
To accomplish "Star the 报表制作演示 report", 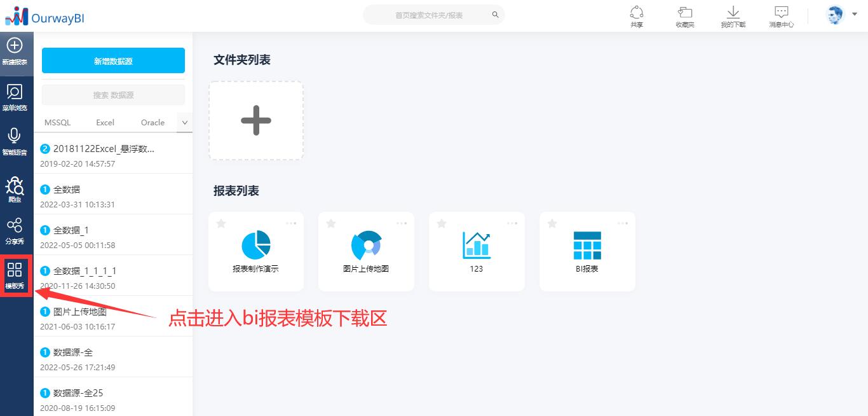I will click(x=221, y=223).
